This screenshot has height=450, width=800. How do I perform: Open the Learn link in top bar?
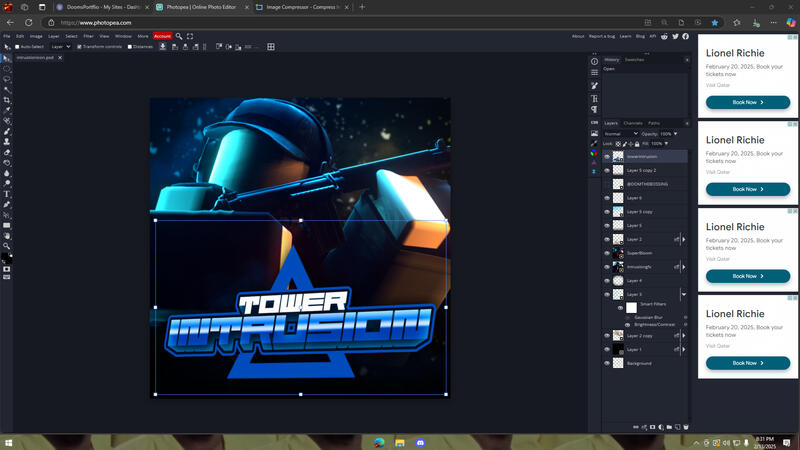tap(625, 36)
